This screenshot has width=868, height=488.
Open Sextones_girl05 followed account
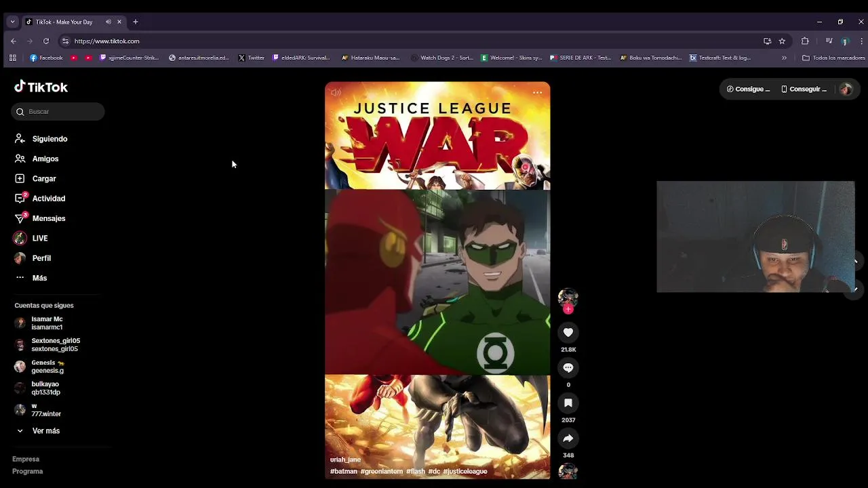(47, 345)
